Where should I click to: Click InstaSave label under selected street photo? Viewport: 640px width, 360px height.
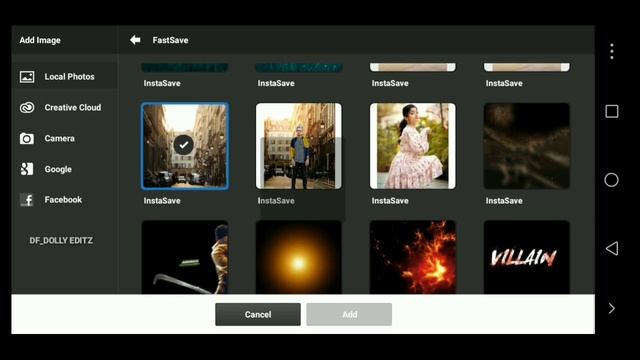pos(162,200)
